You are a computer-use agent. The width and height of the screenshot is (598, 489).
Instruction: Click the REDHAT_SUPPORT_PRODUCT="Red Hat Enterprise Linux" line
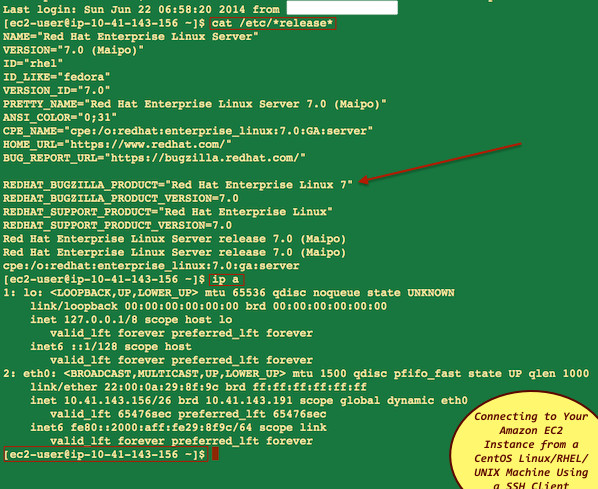point(168,212)
